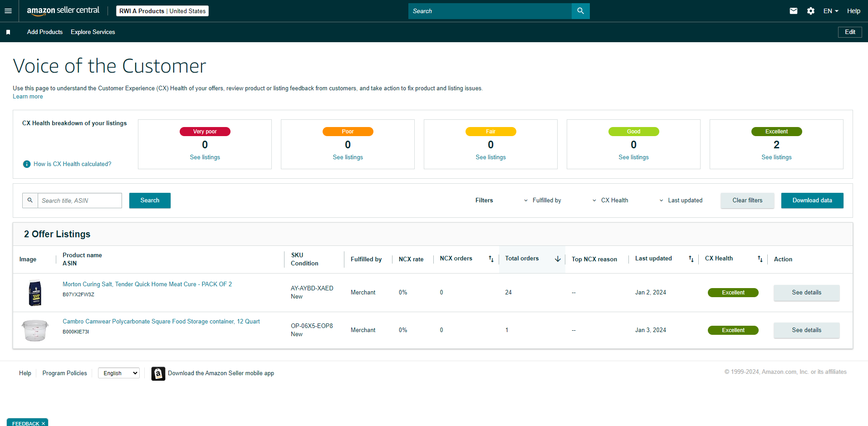Click the Very poor red badge
The image size is (868, 426).
tap(205, 132)
